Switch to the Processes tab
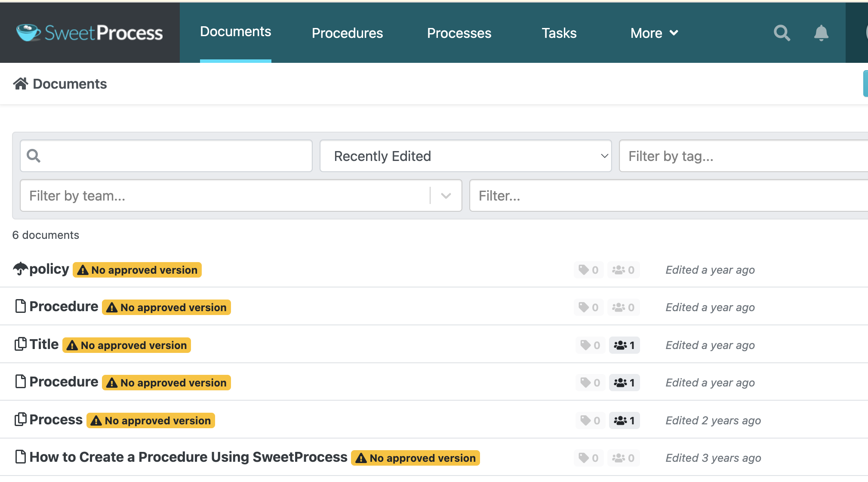 point(459,33)
